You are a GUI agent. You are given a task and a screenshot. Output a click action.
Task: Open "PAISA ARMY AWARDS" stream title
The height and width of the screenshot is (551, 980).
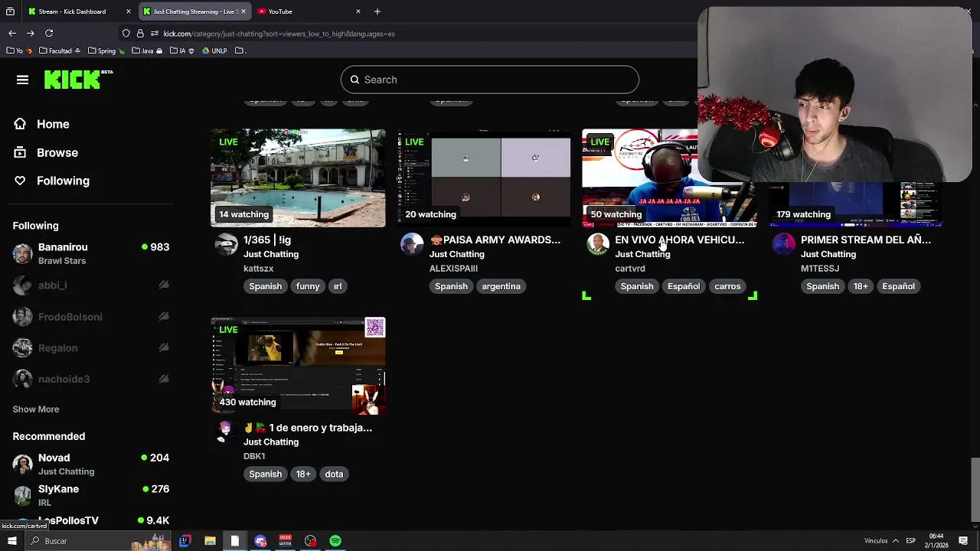point(495,240)
